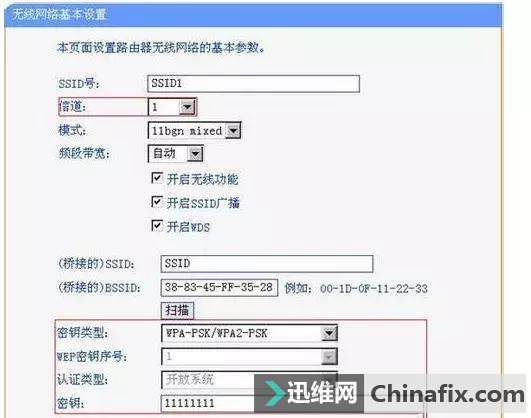
Task: Click the (桥接的)SSID input field
Action: [x=267, y=264]
